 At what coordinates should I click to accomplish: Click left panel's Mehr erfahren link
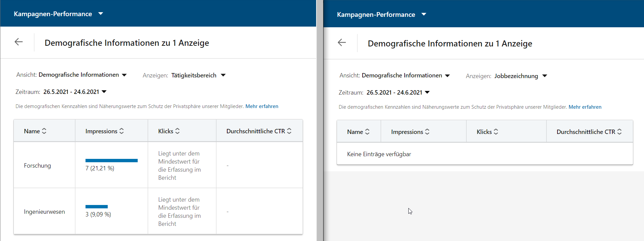tap(262, 106)
